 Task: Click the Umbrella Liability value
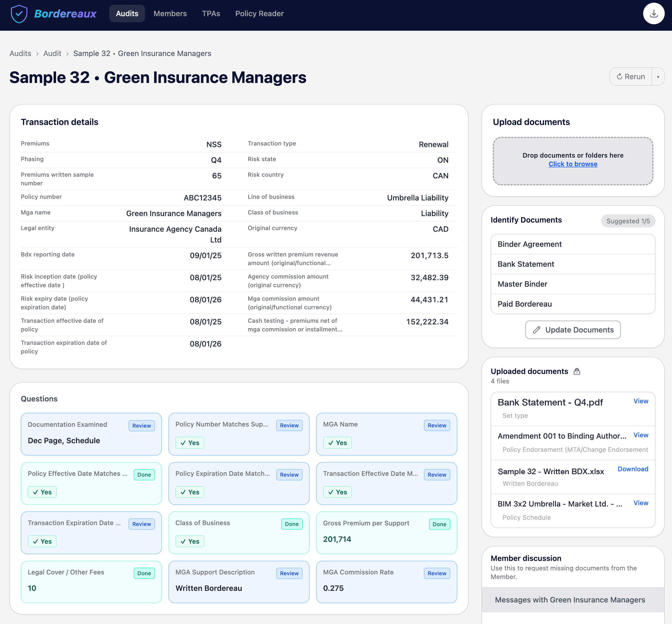(418, 198)
